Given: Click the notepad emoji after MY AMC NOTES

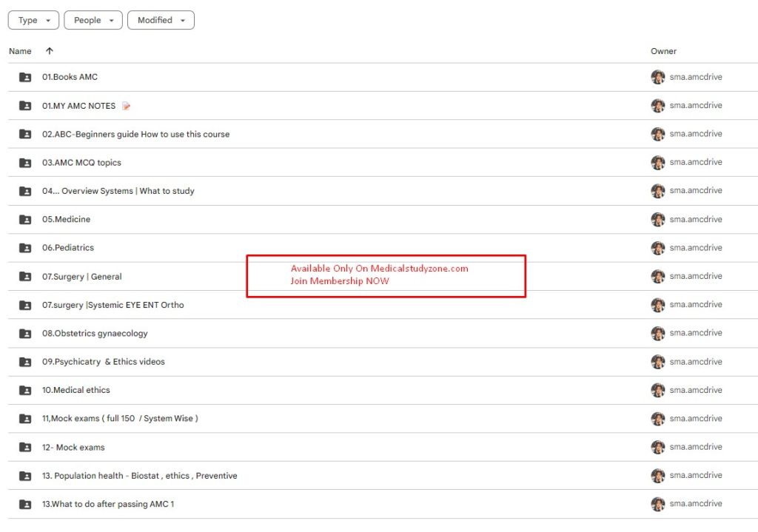Looking at the screenshot, I should tap(126, 106).
